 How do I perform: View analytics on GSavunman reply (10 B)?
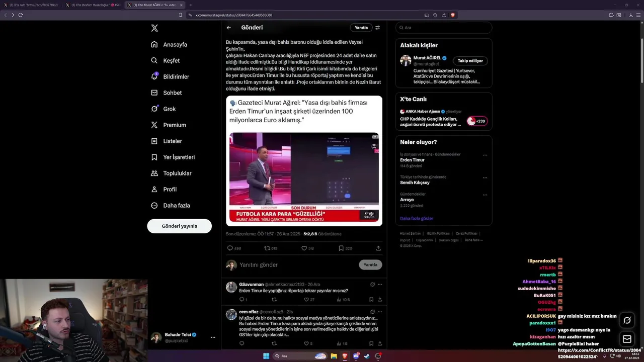tap(343, 299)
